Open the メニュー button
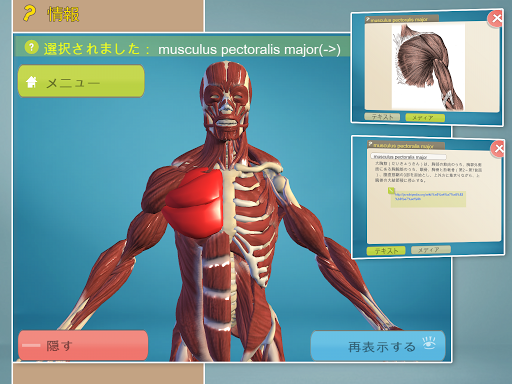This screenshot has width=512, height=384. click(x=81, y=81)
